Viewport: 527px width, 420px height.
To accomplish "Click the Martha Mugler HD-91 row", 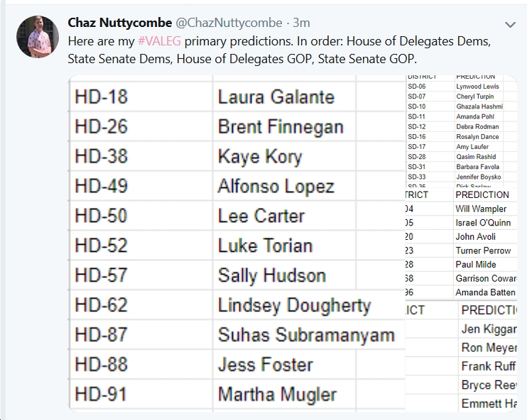I will (x=237, y=394).
